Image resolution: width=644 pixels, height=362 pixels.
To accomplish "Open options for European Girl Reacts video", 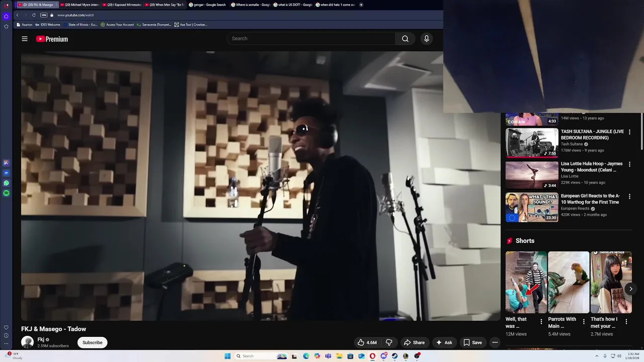I will (x=629, y=196).
